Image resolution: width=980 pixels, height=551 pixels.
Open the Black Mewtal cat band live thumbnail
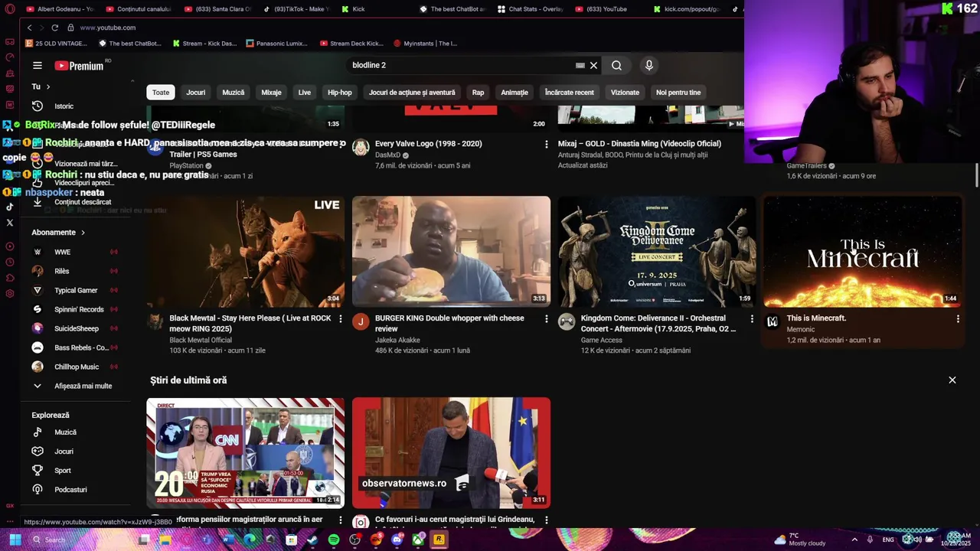(x=246, y=252)
